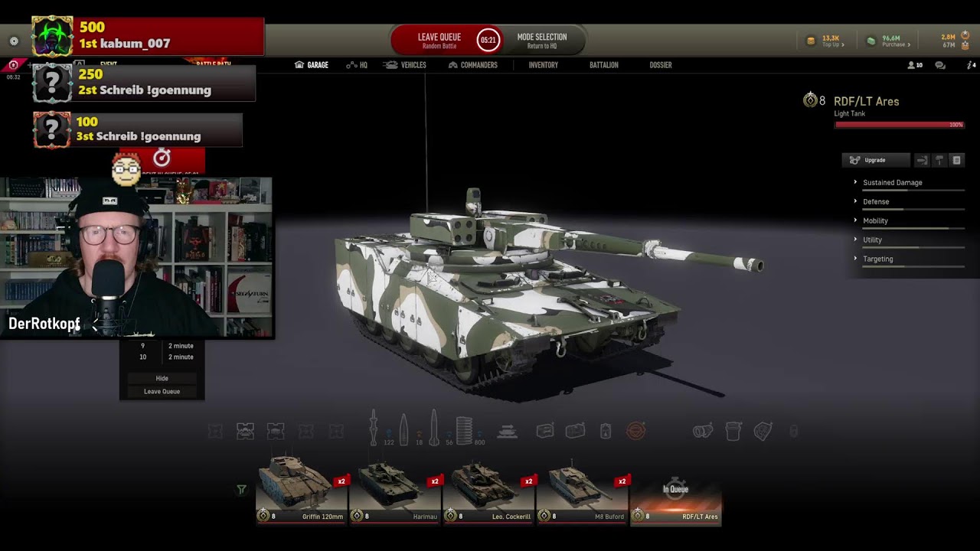Click the second consumable kit slot
The width and height of the screenshot is (980, 551).
click(x=575, y=432)
